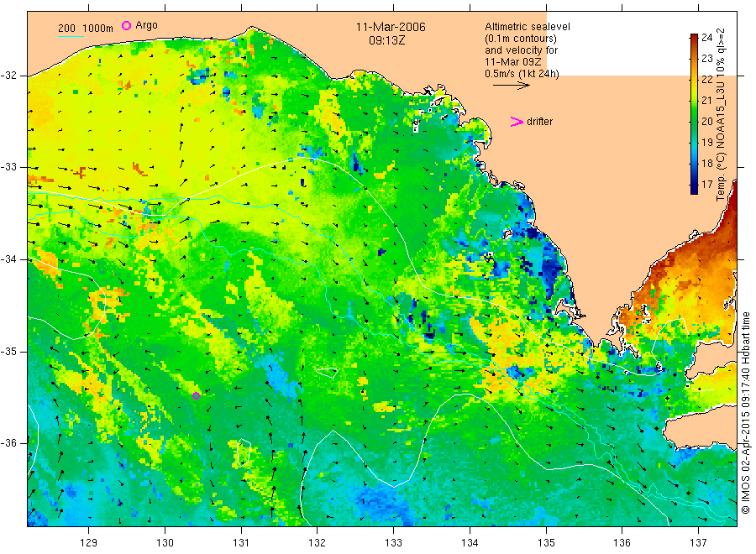Click the cyan 200 1000m isobath legend line
Viewport: 756px width, 554px height.
[x=71, y=36]
